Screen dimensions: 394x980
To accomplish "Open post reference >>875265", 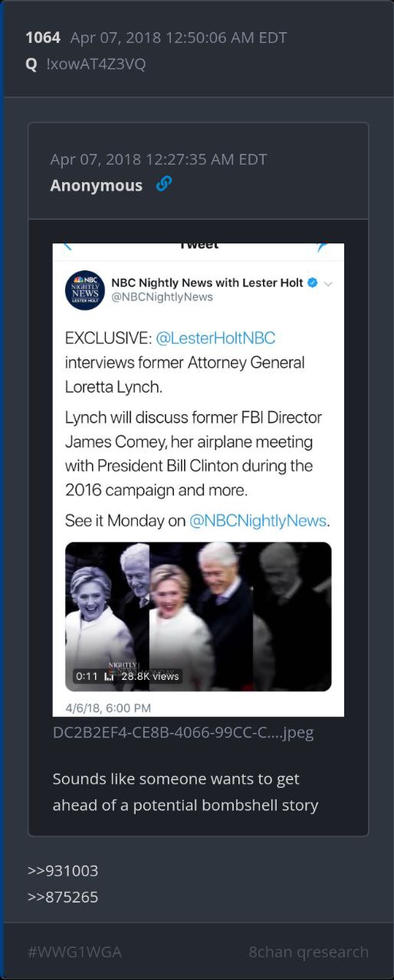I will pos(63,897).
